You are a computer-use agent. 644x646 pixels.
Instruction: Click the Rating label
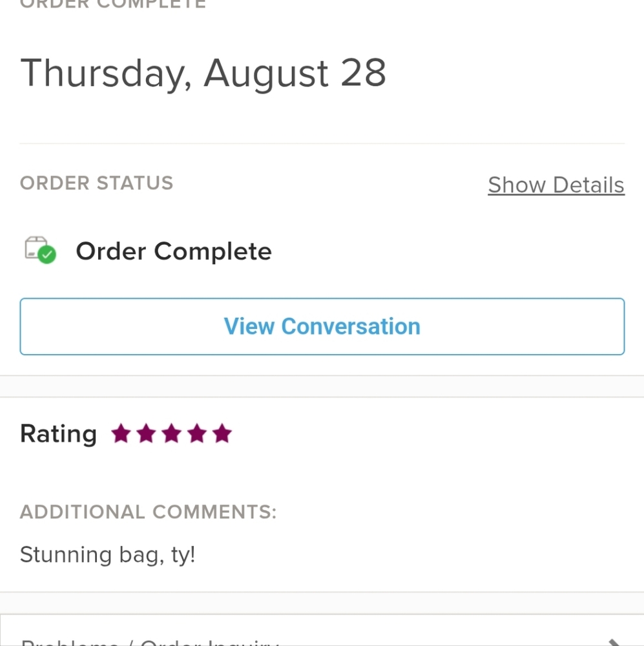click(59, 434)
